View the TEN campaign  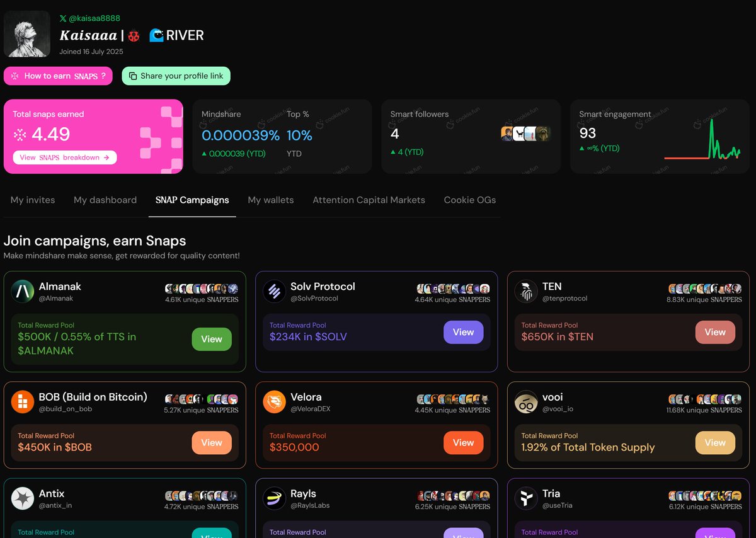click(715, 332)
